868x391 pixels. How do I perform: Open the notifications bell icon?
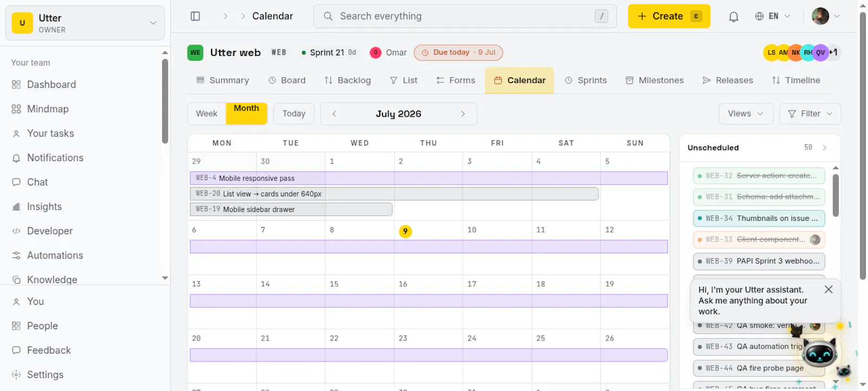click(x=733, y=16)
